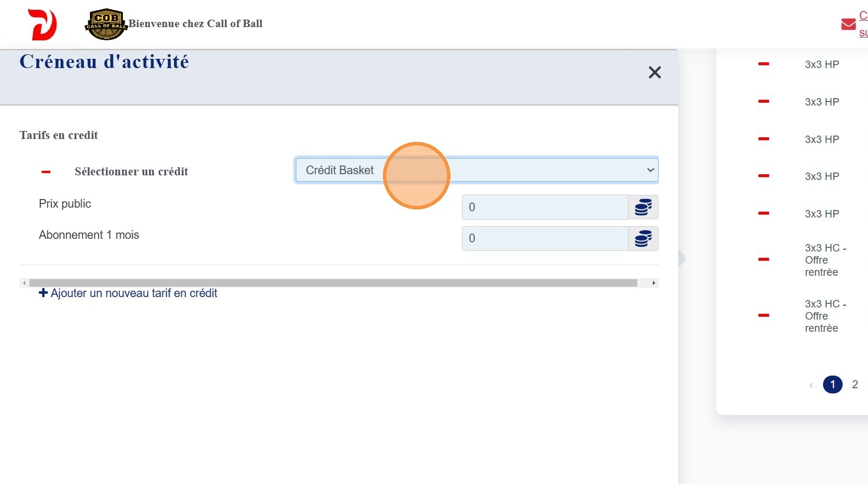
Task: Remove the credit tarif with the red minus beside Sélectionner un crédit
Action: pos(46,172)
